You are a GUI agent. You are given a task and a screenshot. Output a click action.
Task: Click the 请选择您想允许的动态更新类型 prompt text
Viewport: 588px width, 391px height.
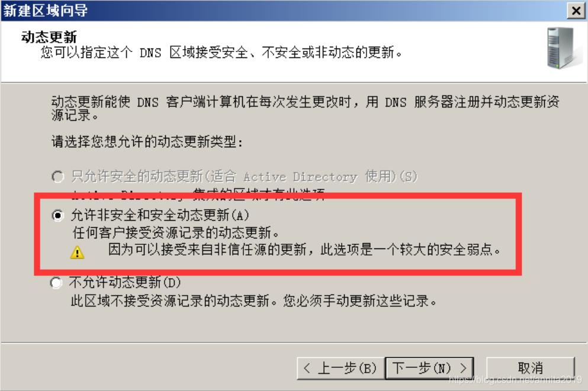tap(147, 141)
